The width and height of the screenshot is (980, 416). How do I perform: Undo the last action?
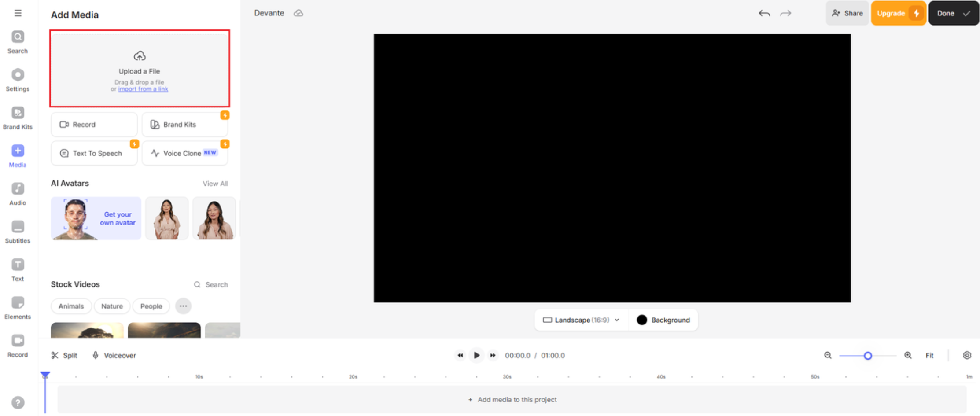[764, 13]
